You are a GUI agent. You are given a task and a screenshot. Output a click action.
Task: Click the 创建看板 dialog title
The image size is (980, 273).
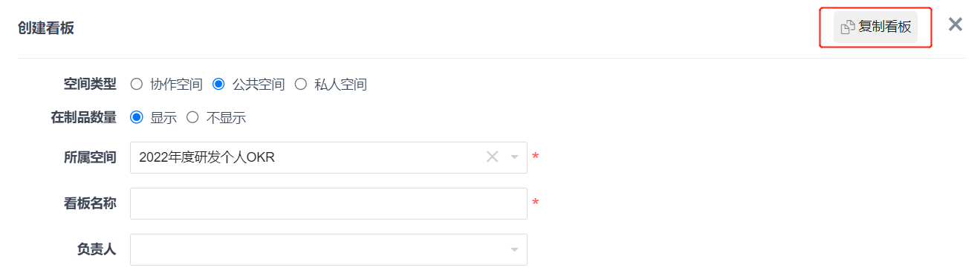pyautogui.click(x=46, y=28)
